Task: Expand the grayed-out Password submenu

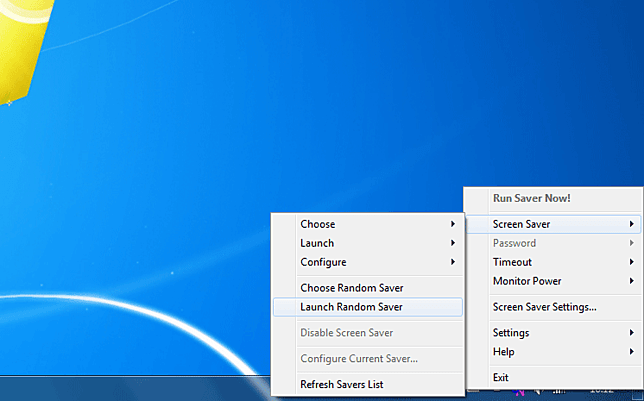Action: point(554,243)
